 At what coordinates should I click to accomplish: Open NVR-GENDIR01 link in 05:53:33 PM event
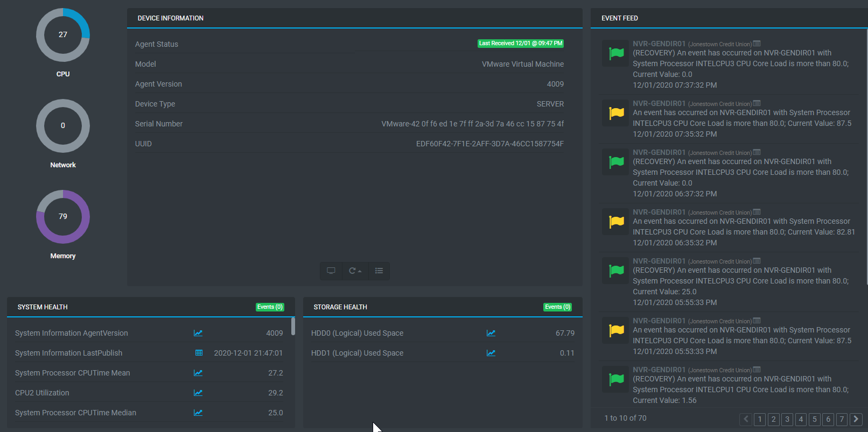pos(659,321)
